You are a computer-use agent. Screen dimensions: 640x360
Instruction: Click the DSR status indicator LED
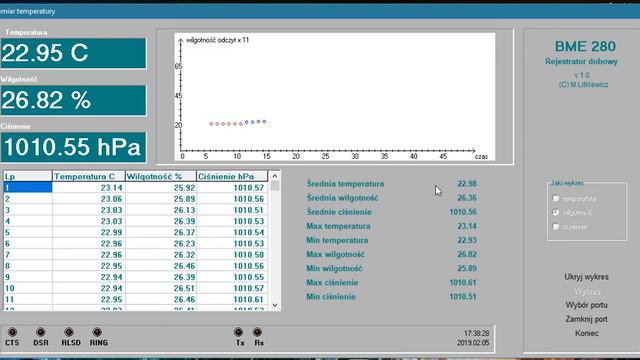pos(40,332)
